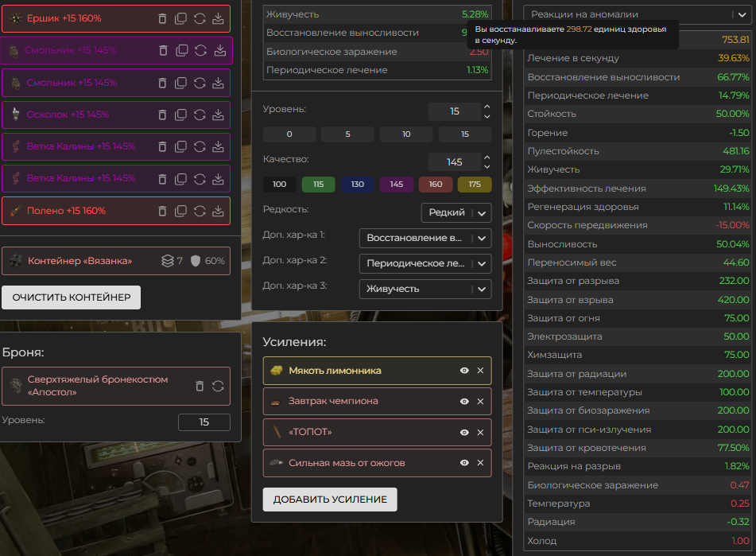Expand the Доп. хар-ка 3 Живучесть dropdown

(x=425, y=289)
